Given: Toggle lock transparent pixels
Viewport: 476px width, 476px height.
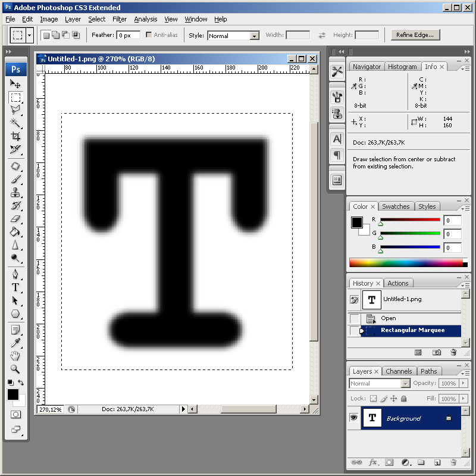Looking at the screenshot, I should tap(374, 398).
